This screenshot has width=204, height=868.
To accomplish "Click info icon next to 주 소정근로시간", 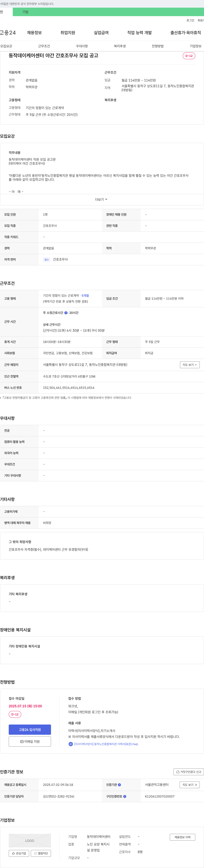I will [66, 313].
